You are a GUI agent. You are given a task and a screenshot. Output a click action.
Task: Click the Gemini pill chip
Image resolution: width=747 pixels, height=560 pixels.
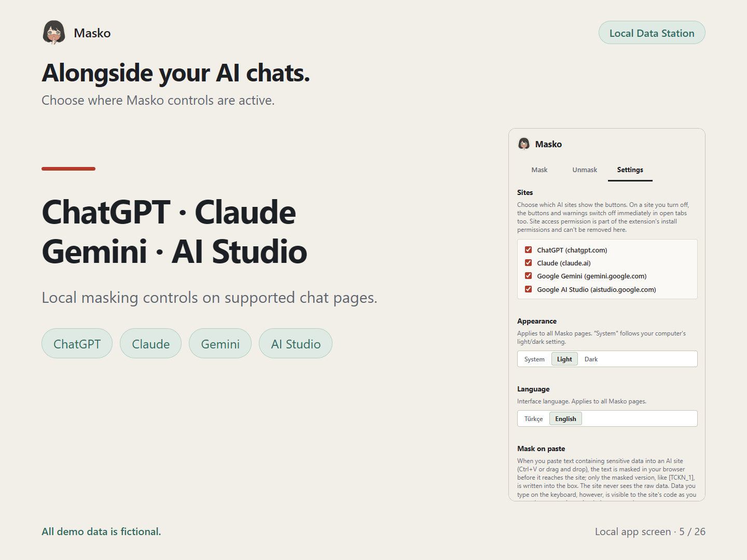click(x=220, y=344)
